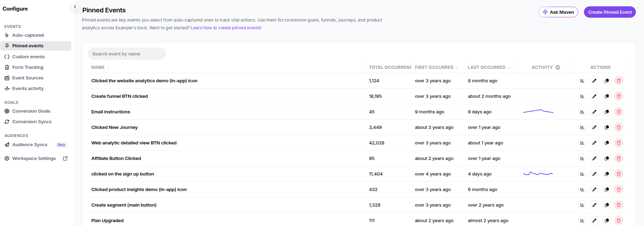The height and width of the screenshot is (226, 644).
Task: Delete Clicked product insights demo event
Action: (619, 190)
